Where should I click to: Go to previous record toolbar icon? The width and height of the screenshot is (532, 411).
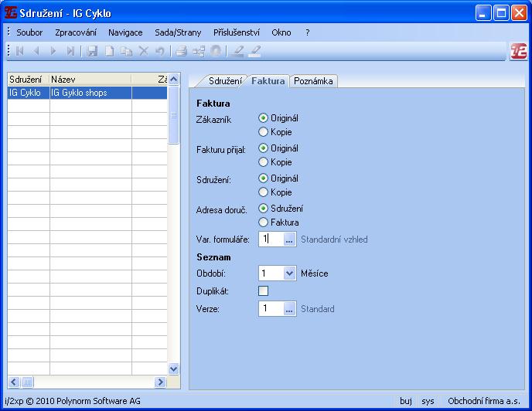[36, 51]
